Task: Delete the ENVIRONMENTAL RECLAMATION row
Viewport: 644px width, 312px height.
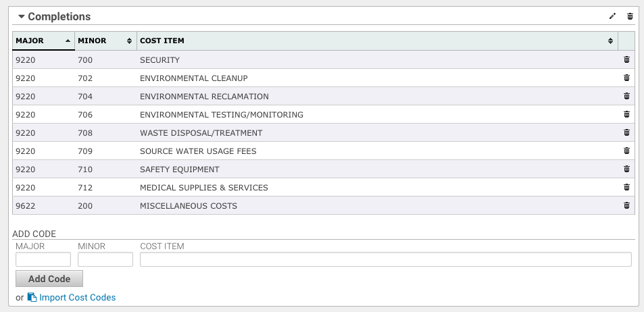Action: pyautogui.click(x=626, y=96)
